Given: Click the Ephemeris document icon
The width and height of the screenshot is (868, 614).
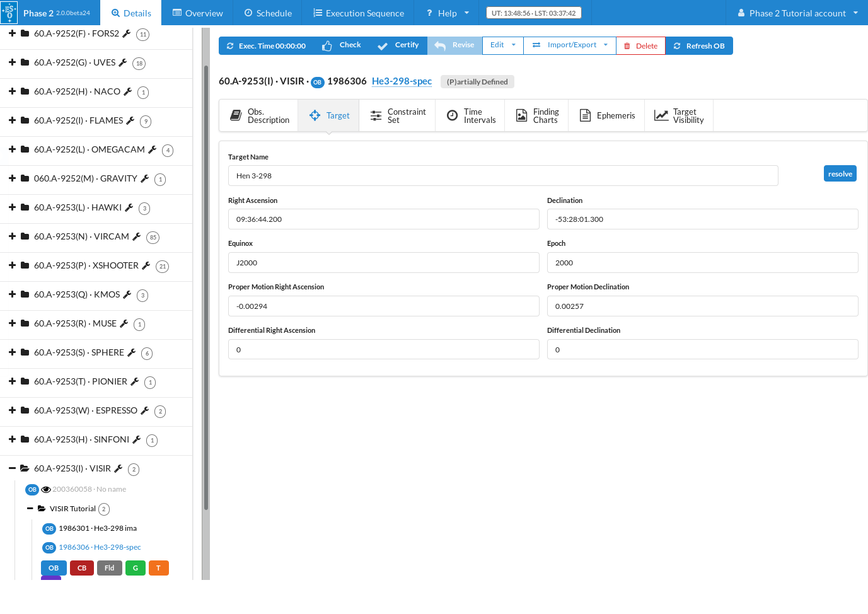Looking at the screenshot, I should (585, 115).
